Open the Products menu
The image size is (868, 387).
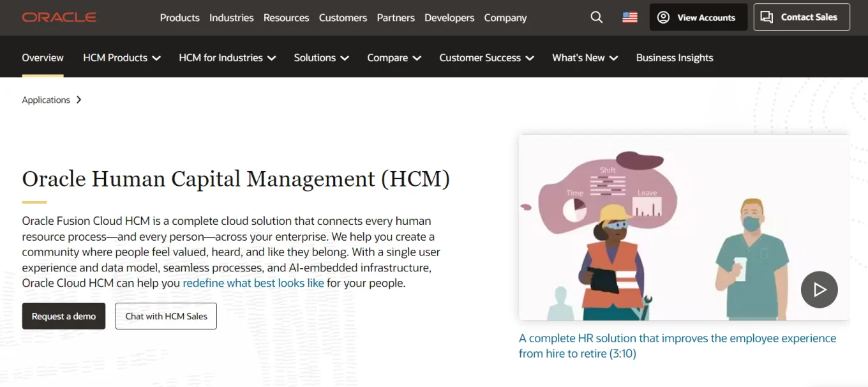pyautogui.click(x=179, y=17)
